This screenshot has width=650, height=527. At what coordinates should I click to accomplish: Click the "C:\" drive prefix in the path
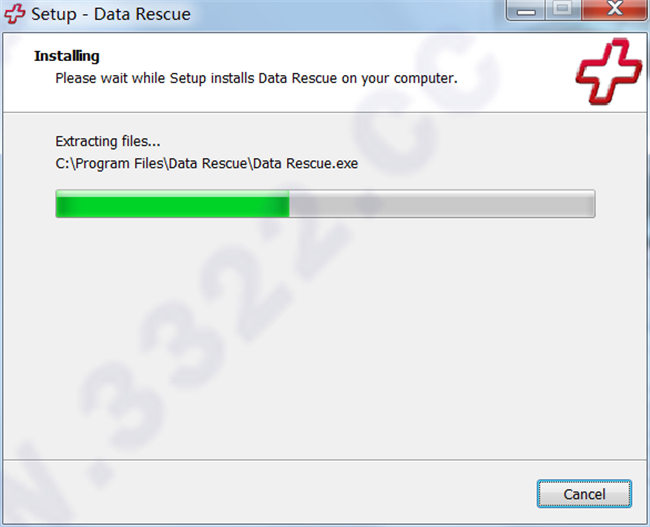(x=65, y=163)
